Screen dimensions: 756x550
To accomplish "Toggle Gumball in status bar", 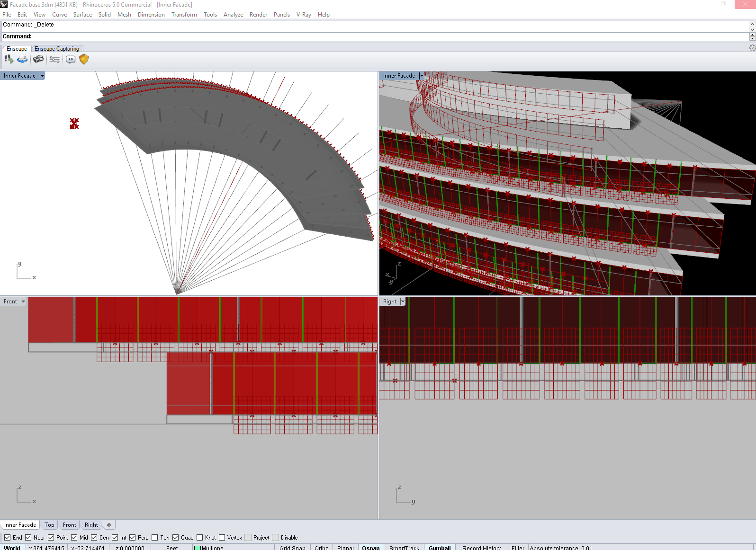I will pyautogui.click(x=440, y=548).
